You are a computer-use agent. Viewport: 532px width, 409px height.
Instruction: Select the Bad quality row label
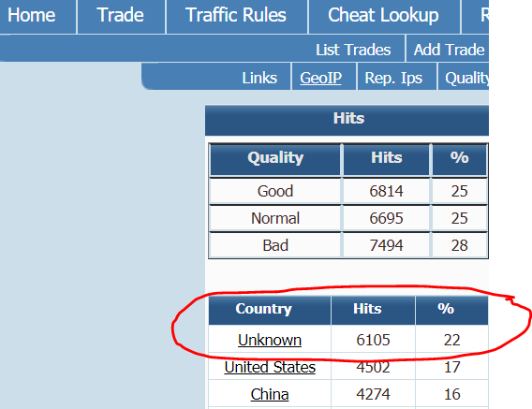coord(275,245)
